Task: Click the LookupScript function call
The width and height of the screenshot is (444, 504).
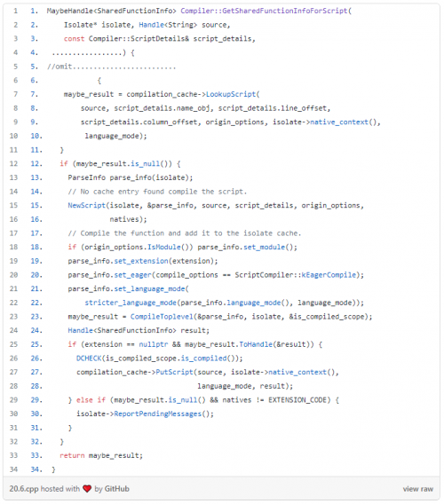Action: click(230, 94)
